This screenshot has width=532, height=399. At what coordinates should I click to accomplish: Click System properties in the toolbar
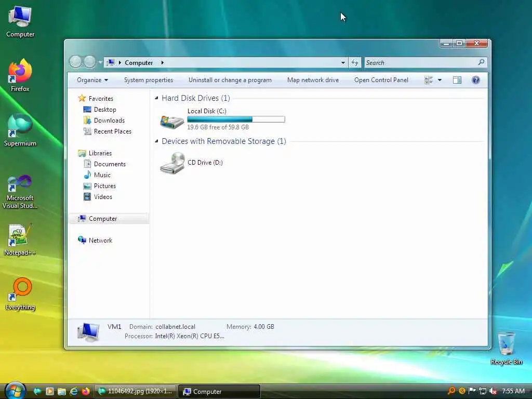coord(149,80)
